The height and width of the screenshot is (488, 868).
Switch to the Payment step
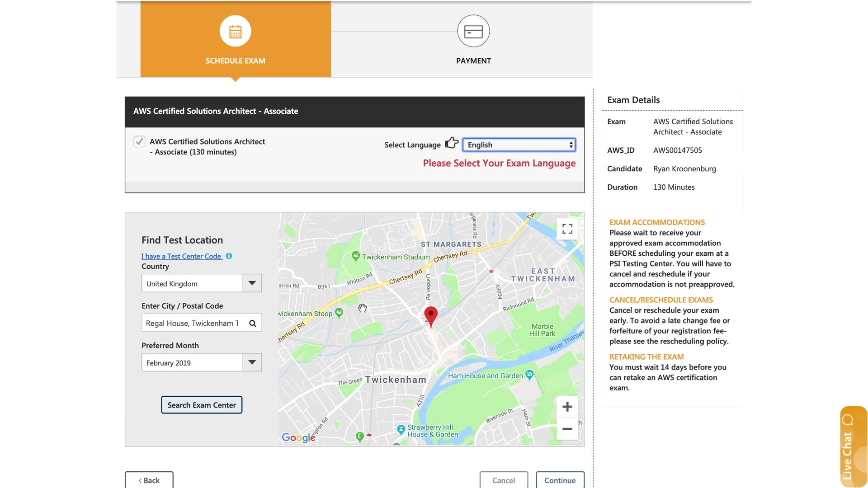point(473,61)
